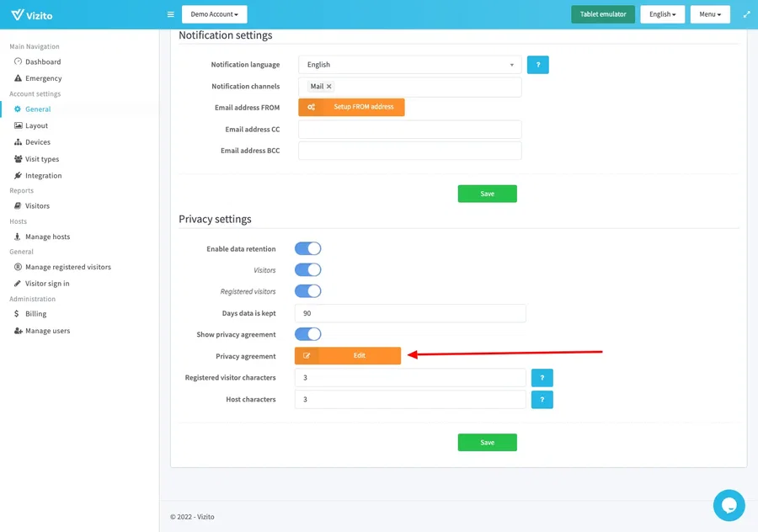Click help icon for Registered visitor characters

pyautogui.click(x=542, y=378)
